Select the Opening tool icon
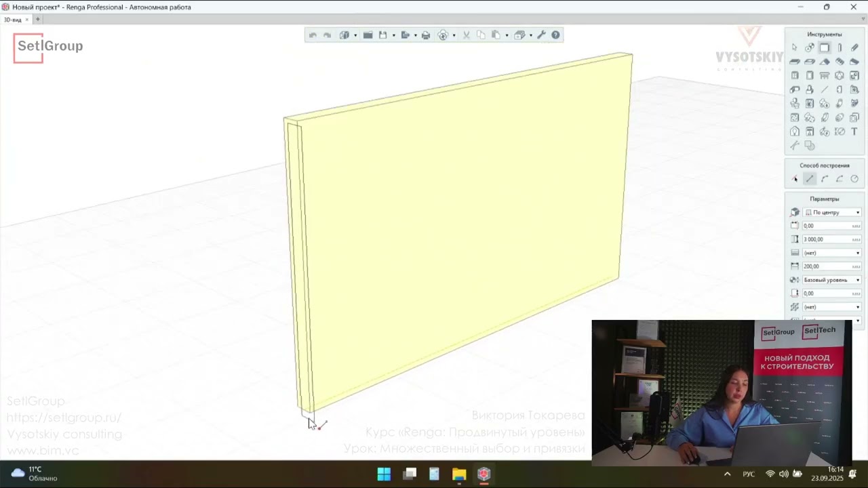868x488 pixels. [x=810, y=62]
